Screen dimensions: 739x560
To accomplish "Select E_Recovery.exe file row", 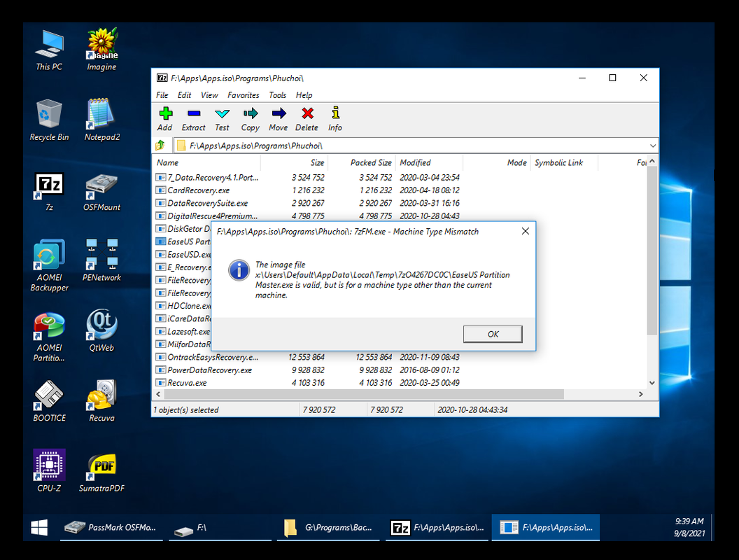I will click(183, 267).
